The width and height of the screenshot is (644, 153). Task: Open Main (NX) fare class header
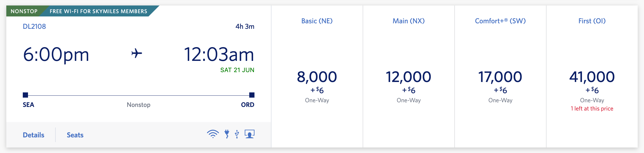coord(408,21)
